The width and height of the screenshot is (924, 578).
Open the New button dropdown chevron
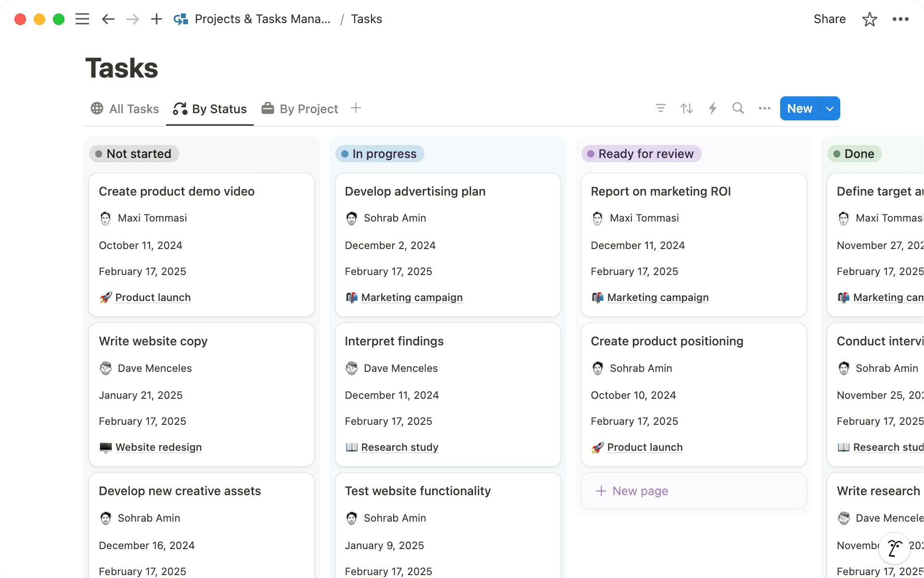829,108
